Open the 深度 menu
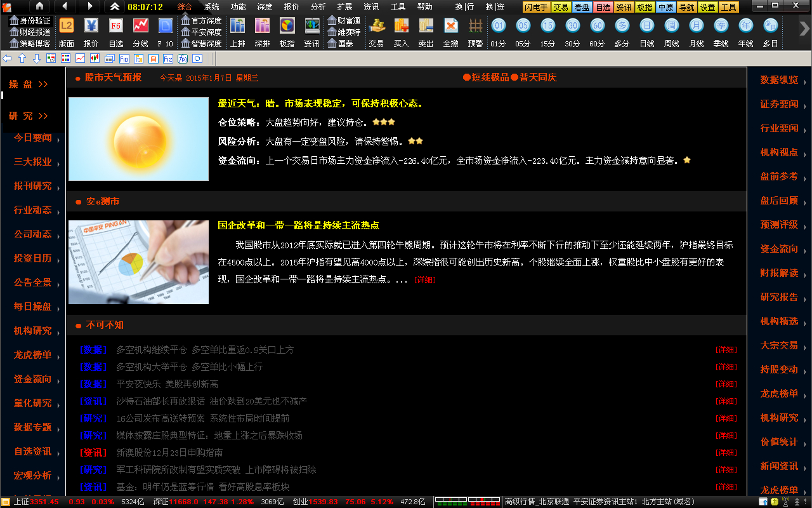Screen dimensions: 812x508 point(265,7)
